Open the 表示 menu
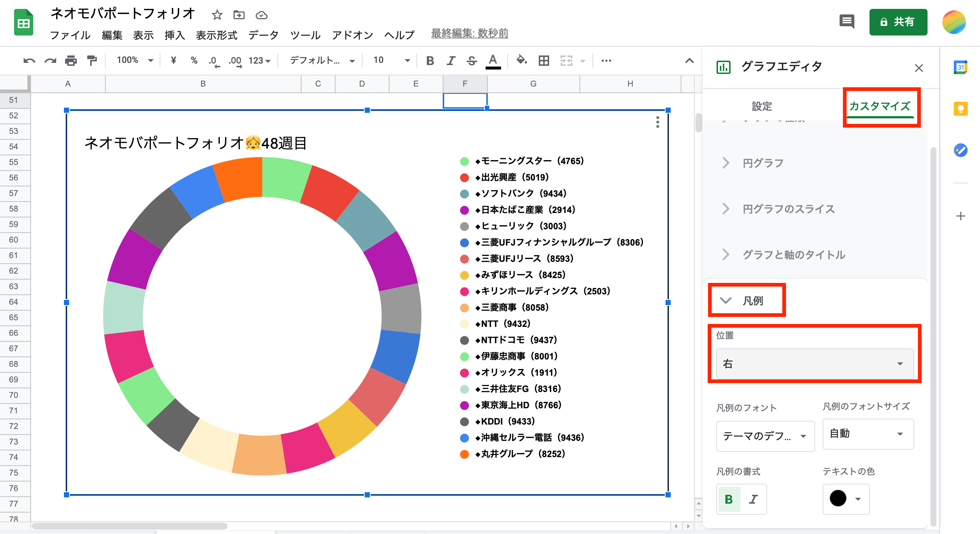The image size is (980, 534). (143, 35)
